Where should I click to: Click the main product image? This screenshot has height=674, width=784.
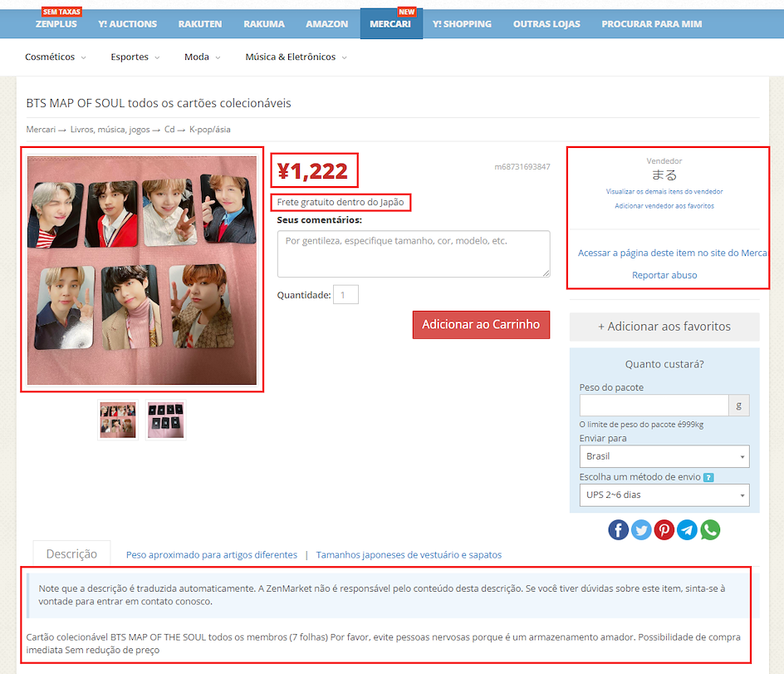pos(142,270)
